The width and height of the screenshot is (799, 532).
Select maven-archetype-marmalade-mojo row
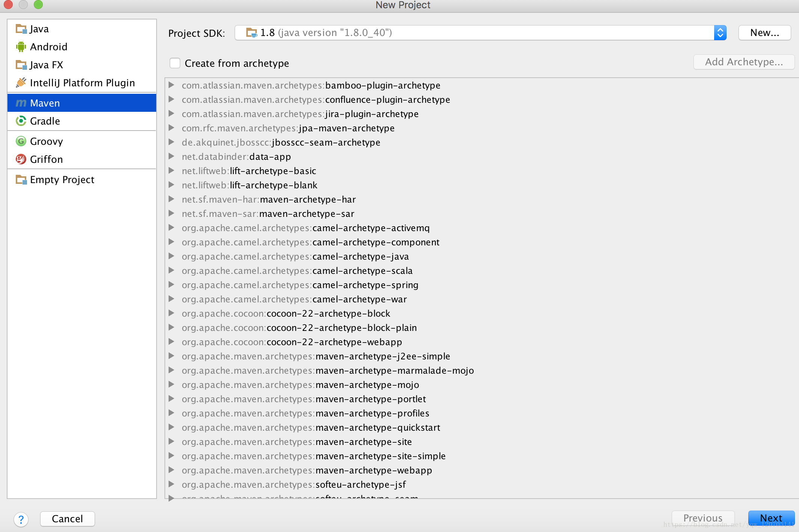481,370
